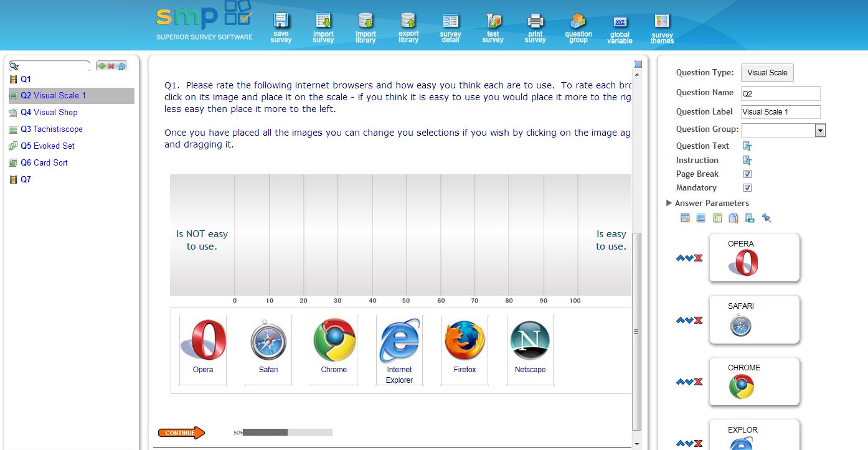The image size is (868, 450).
Task: Toggle the Page Break checkbox
Action: point(748,174)
